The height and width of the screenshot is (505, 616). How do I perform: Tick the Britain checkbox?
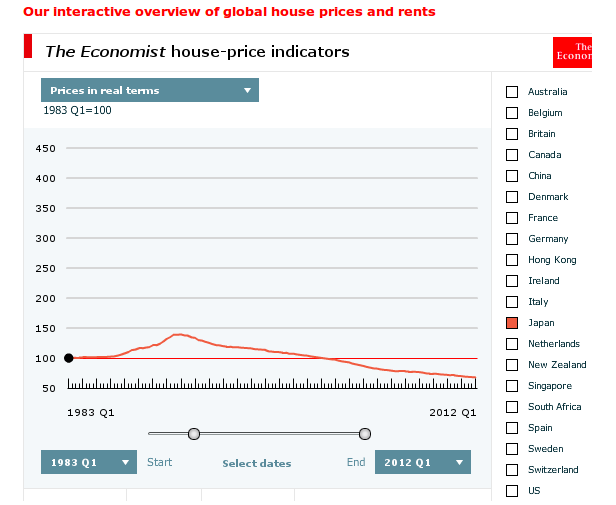[512, 134]
